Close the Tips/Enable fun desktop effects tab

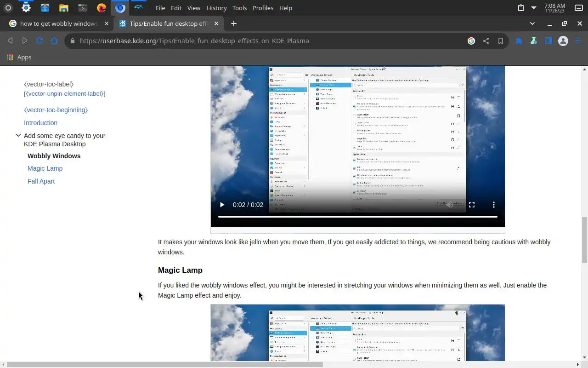tap(216, 23)
